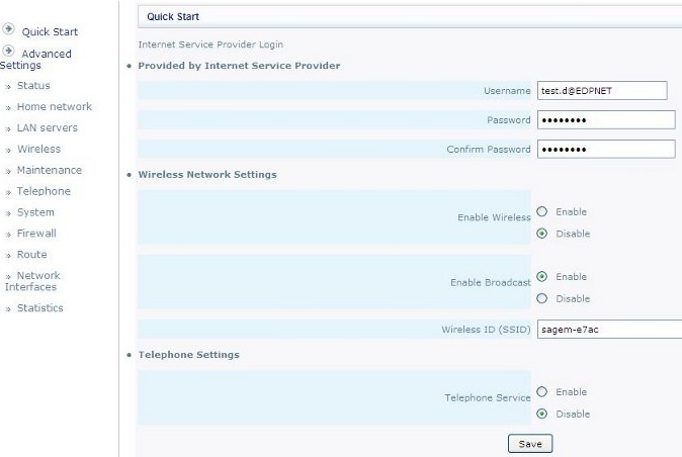
Task: Select Enable for Enable Broadcast
Action: pyautogui.click(x=542, y=277)
